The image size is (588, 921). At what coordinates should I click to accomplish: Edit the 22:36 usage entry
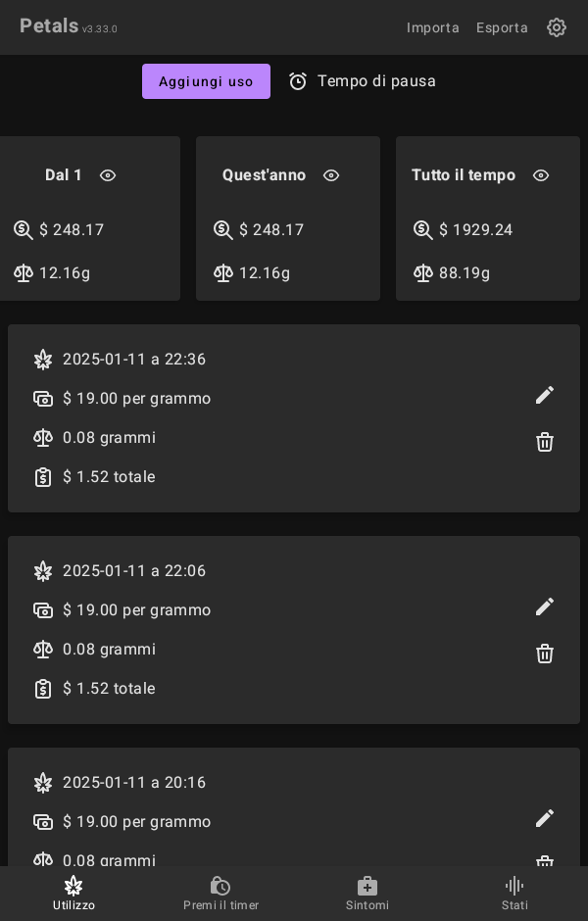click(545, 395)
